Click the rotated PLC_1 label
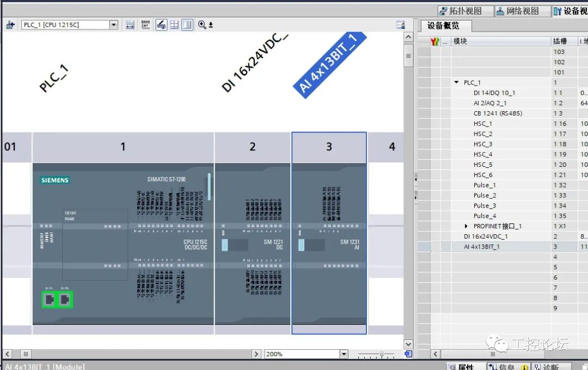The image size is (588, 370). click(x=53, y=78)
